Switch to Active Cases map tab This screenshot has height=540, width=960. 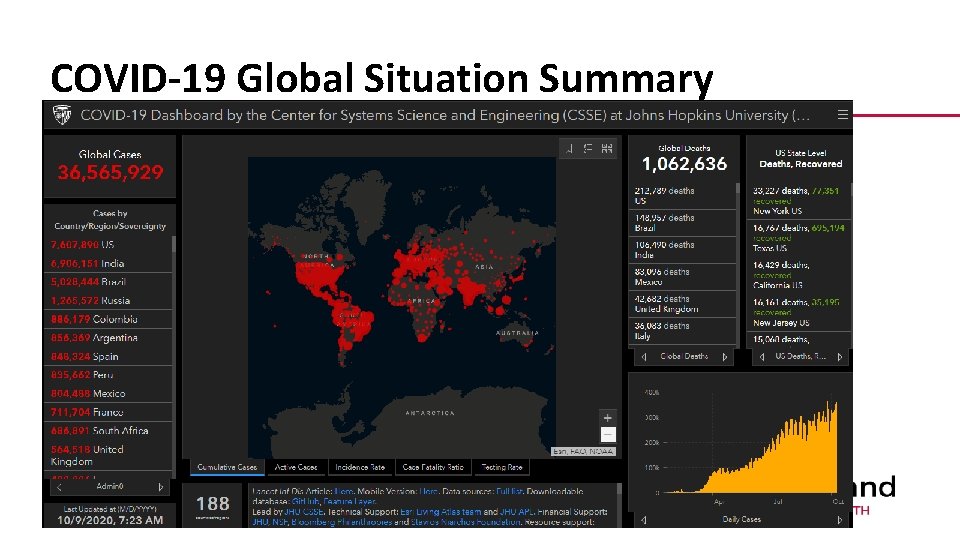click(296, 467)
